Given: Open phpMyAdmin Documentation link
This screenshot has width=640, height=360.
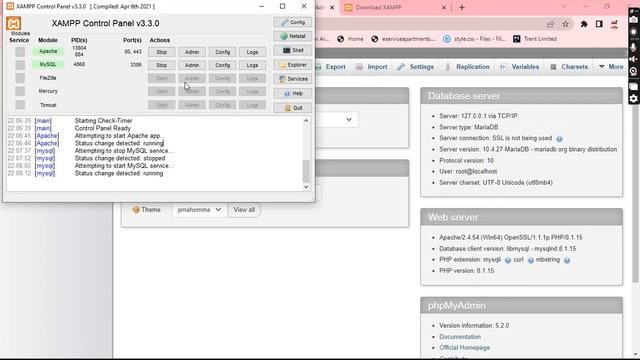Looking at the screenshot, I should pyautogui.click(x=460, y=337).
